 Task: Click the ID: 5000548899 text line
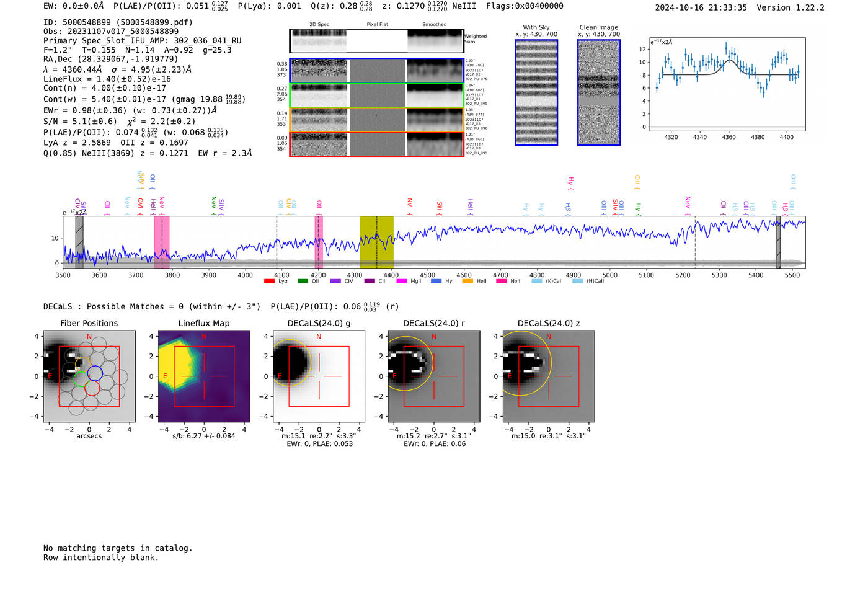click(x=118, y=22)
